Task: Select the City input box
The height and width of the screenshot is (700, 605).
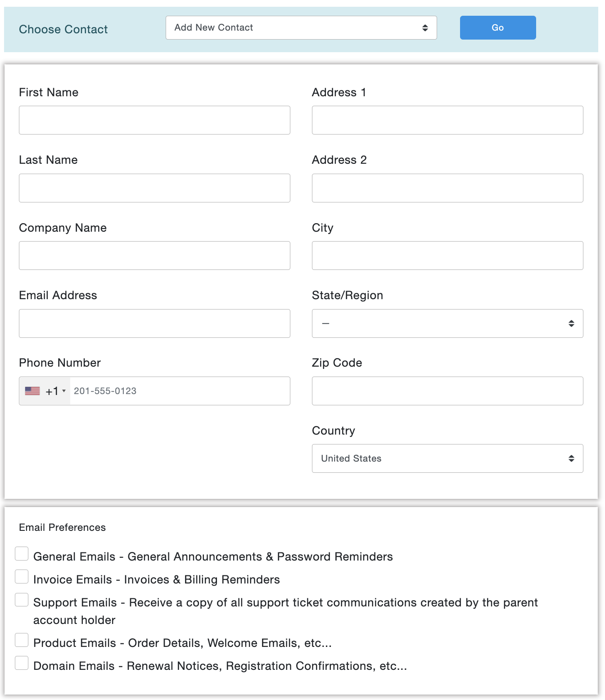Action: point(447,256)
